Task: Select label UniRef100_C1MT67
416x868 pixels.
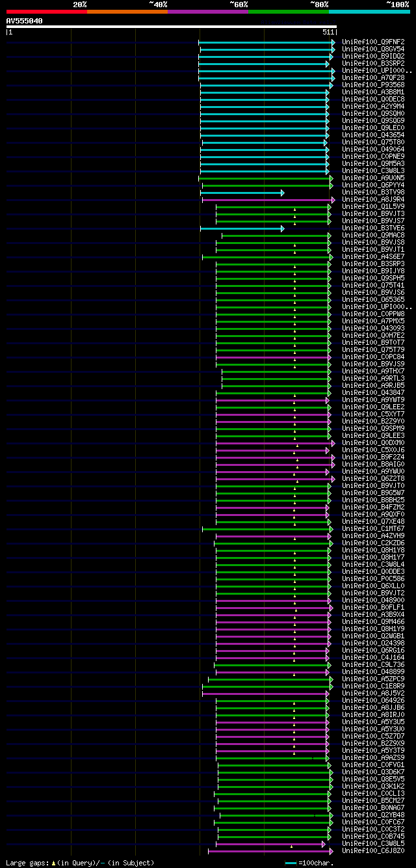Action: coord(374,528)
